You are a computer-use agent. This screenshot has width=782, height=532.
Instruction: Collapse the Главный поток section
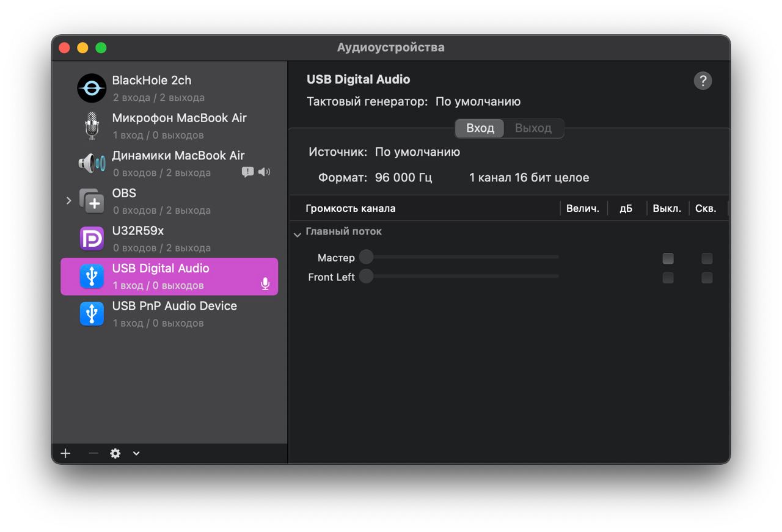298,234
